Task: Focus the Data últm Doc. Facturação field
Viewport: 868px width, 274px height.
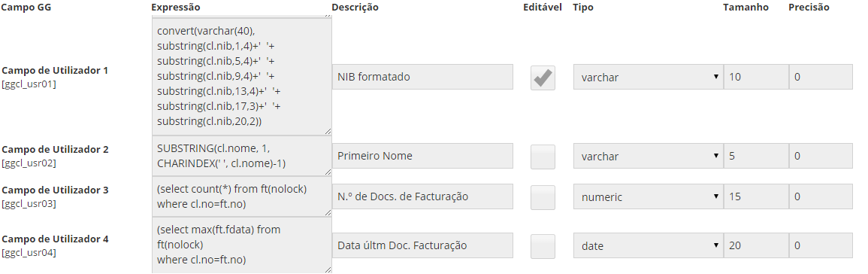Action: [x=422, y=245]
